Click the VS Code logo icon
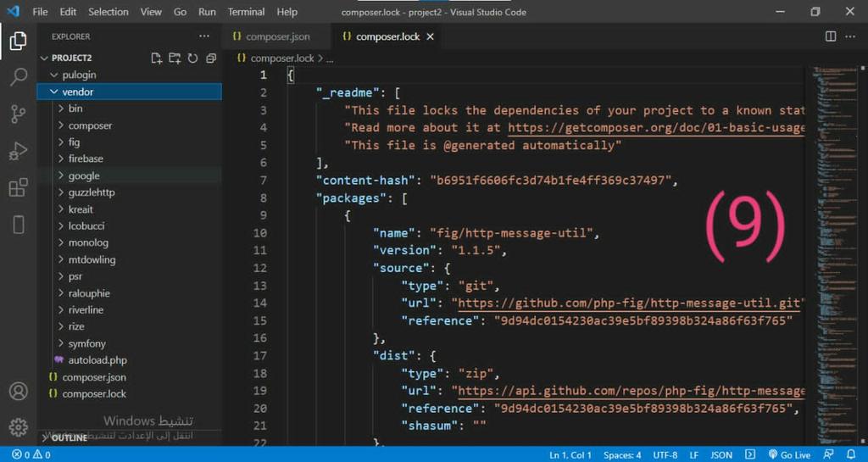Image resolution: width=868 pixels, height=462 pixels. 14,12
